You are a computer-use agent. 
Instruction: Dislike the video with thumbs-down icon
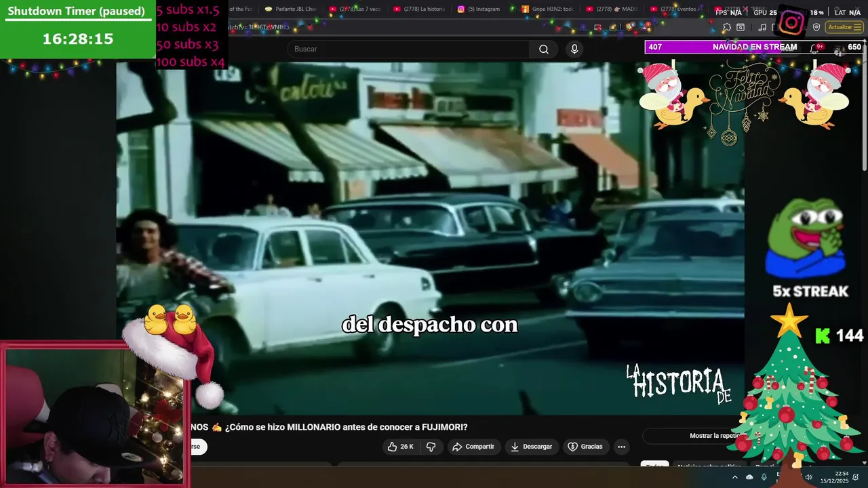click(431, 447)
